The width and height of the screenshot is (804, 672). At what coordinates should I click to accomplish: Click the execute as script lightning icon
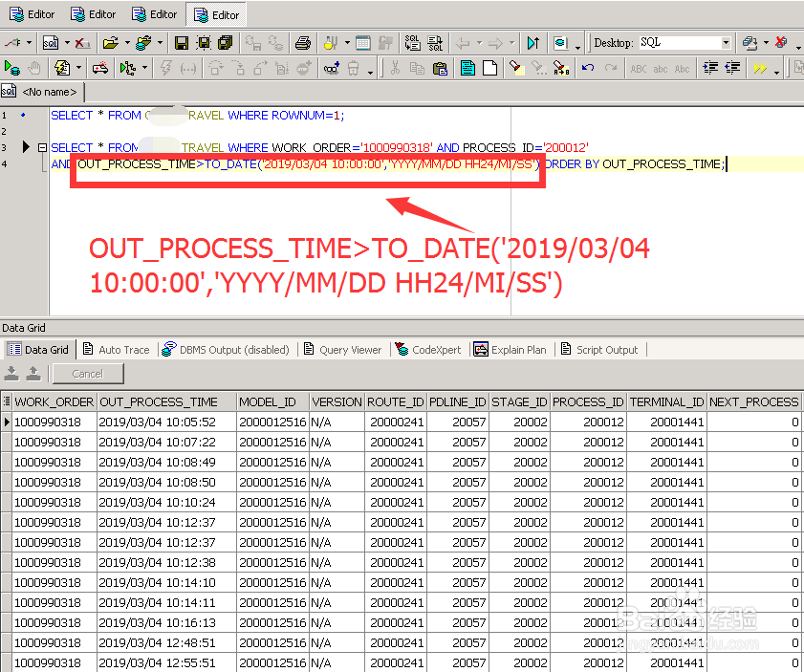(x=62, y=68)
